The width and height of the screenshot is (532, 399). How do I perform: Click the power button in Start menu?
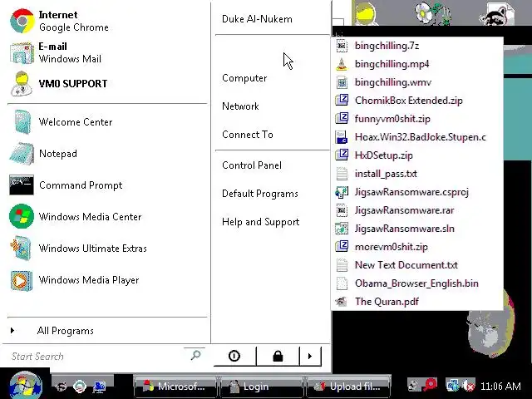pos(234,356)
